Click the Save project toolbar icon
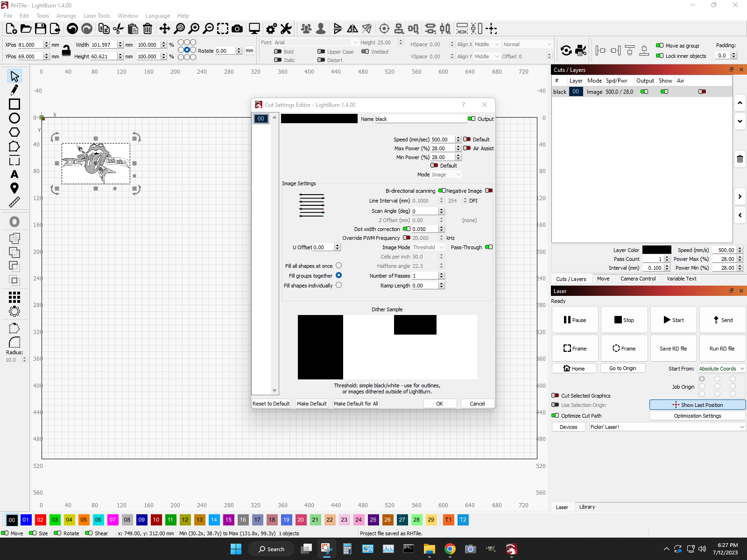This screenshot has height=560, width=747. [41, 28]
